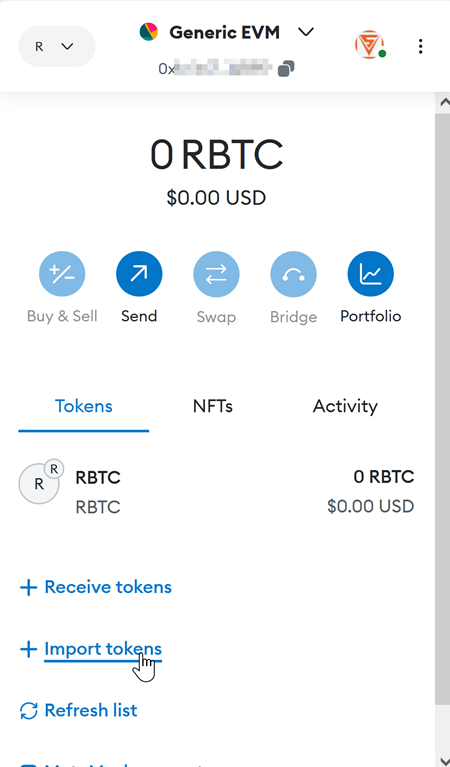
Task: Click the Generic EVM account color avatar
Action: [148, 32]
